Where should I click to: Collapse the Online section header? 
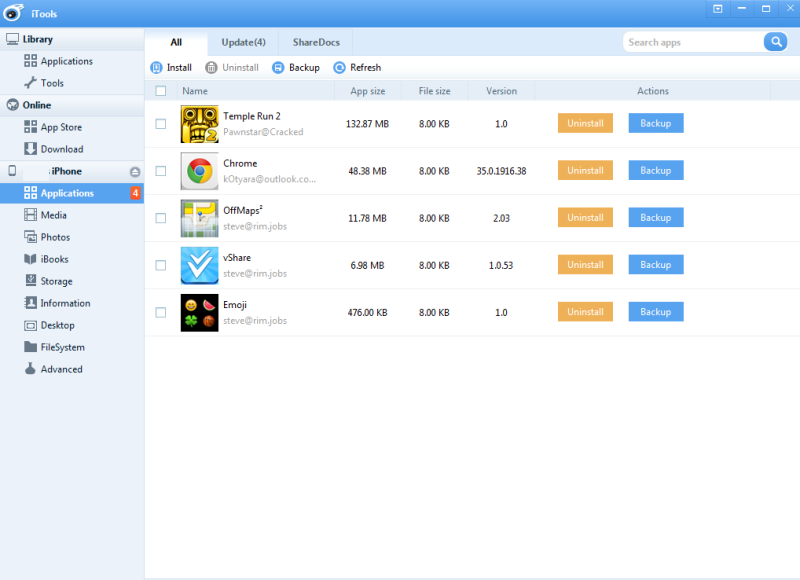[x=36, y=105]
